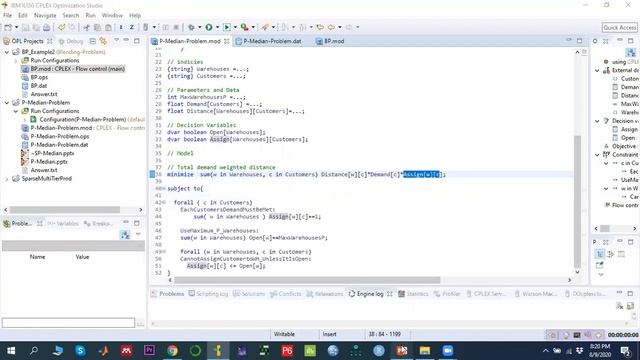Maximize the code editor area
Screen dimensions: 640x360
pyautogui.click(x=580, y=41)
